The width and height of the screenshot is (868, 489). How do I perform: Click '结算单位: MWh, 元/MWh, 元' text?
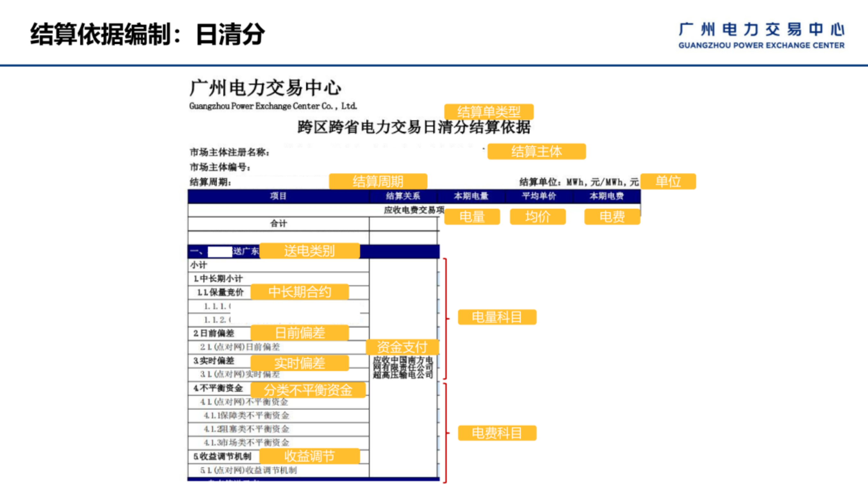coord(579,182)
